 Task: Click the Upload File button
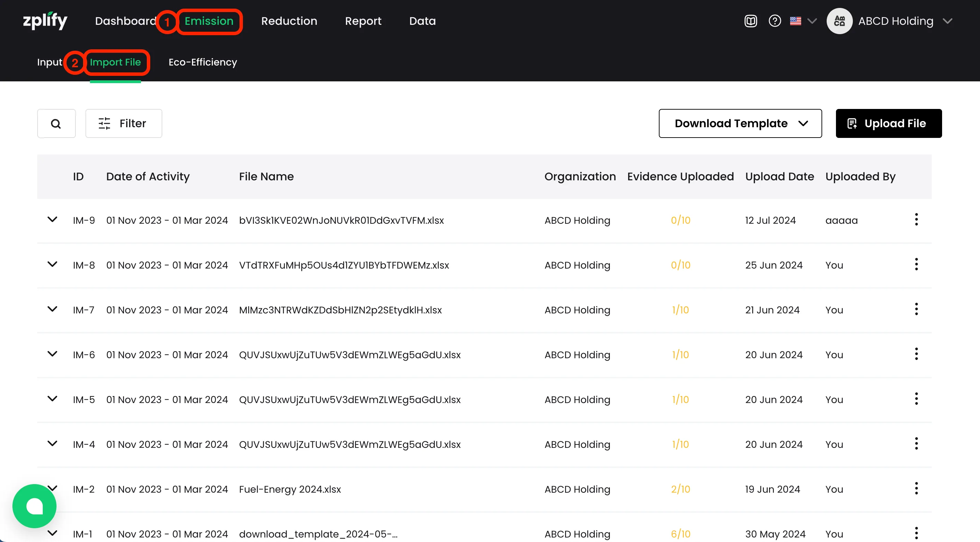888,123
